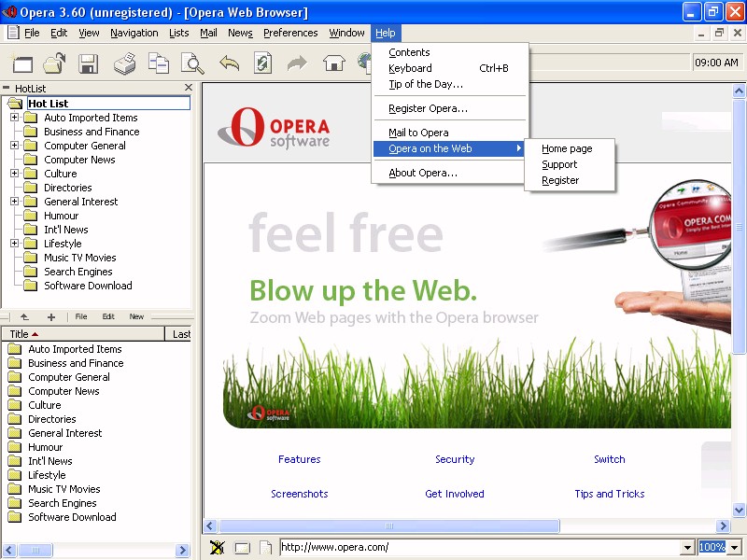Select Register Opera… in the Help menu
The image size is (747, 560).
pyautogui.click(x=429, y=108)
